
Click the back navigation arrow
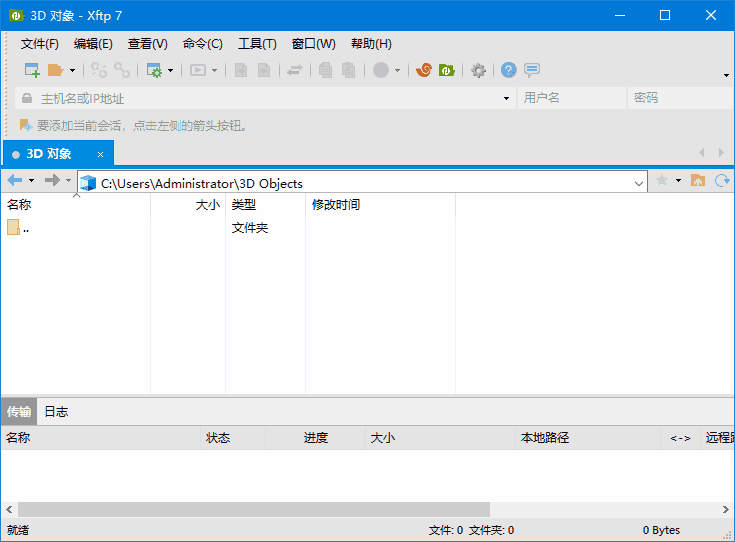tap(14, 181)
